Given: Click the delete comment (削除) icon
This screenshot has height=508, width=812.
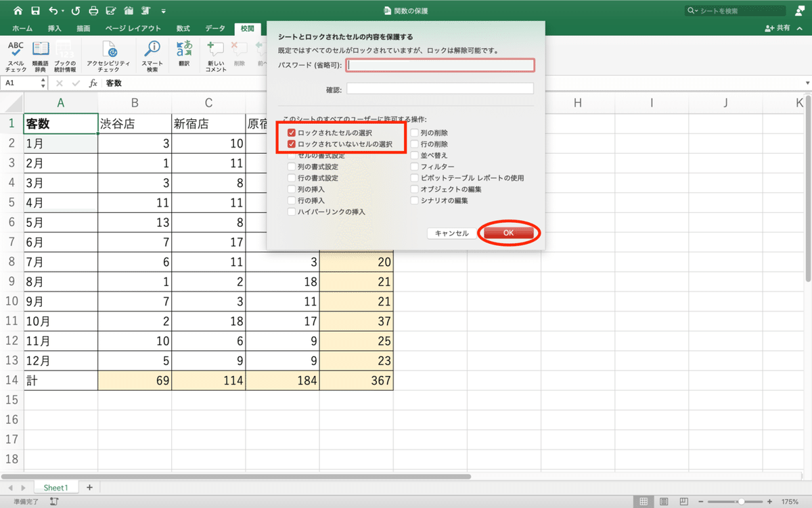Looking at the screenshot, I should 239,54.
